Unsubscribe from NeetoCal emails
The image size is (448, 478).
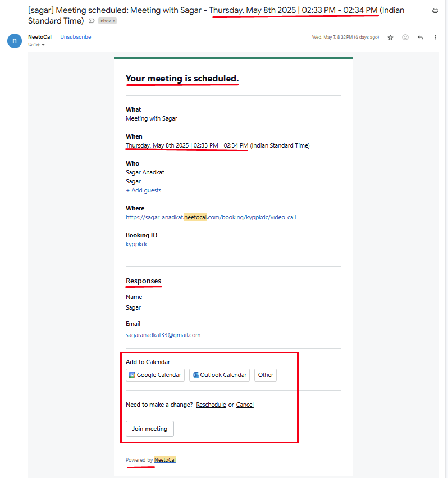pos(76,37)
